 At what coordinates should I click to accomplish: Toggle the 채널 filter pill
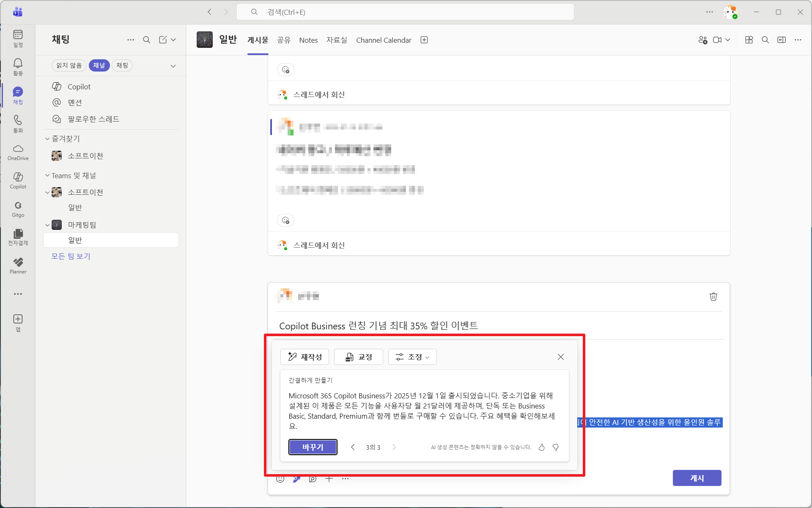pos(99,65)
